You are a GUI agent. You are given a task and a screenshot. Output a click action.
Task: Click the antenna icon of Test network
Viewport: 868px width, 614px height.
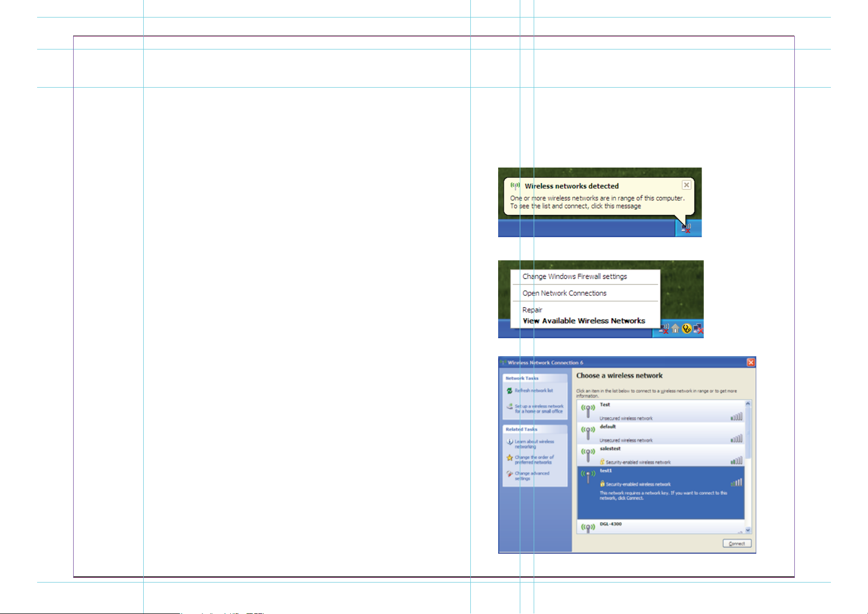[x=588, y=411]
